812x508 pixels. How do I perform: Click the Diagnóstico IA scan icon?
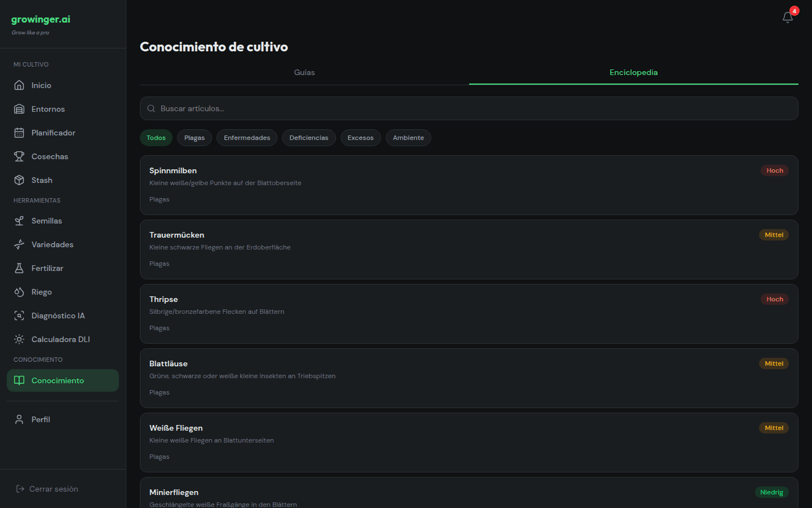19,316
